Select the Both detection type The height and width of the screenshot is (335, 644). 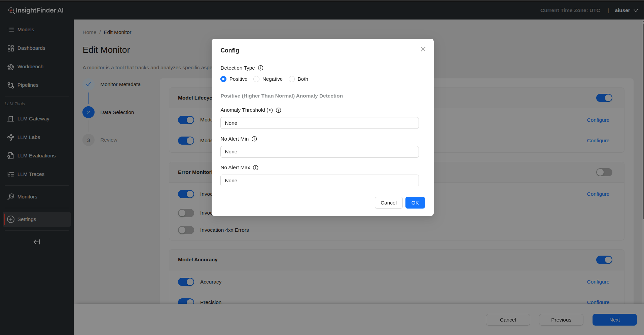tap(292, 79)
